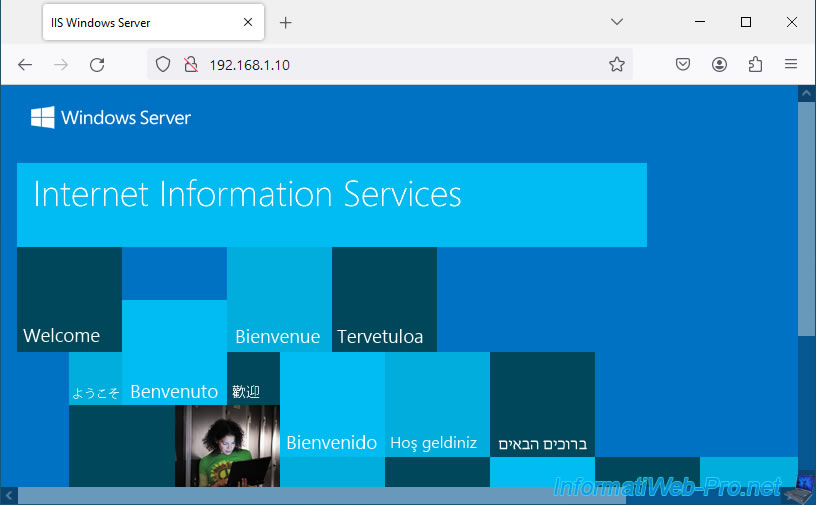This screenshot has width=816, height=505.
Task: Go back to the previous page
Action: click(25, 65)
